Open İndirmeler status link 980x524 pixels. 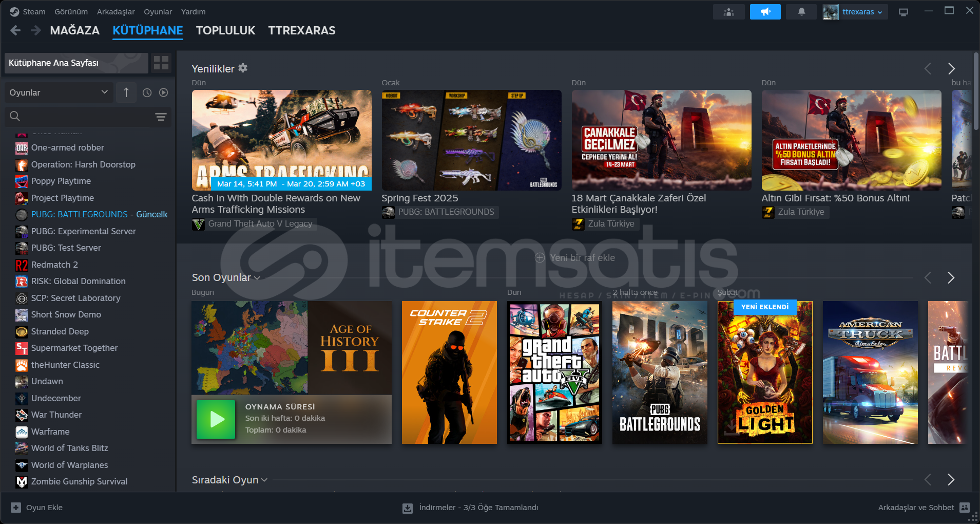tap(471, 508)
